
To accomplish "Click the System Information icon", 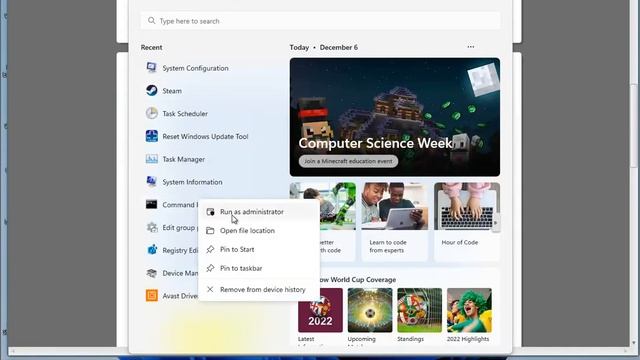I will point(151,182).
